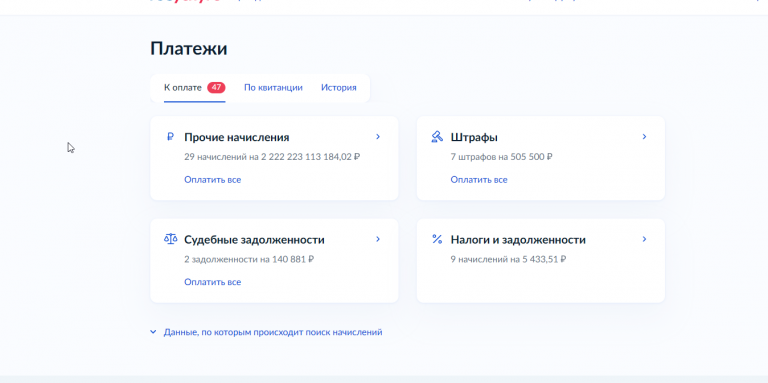Switch to the История tab

338,88
